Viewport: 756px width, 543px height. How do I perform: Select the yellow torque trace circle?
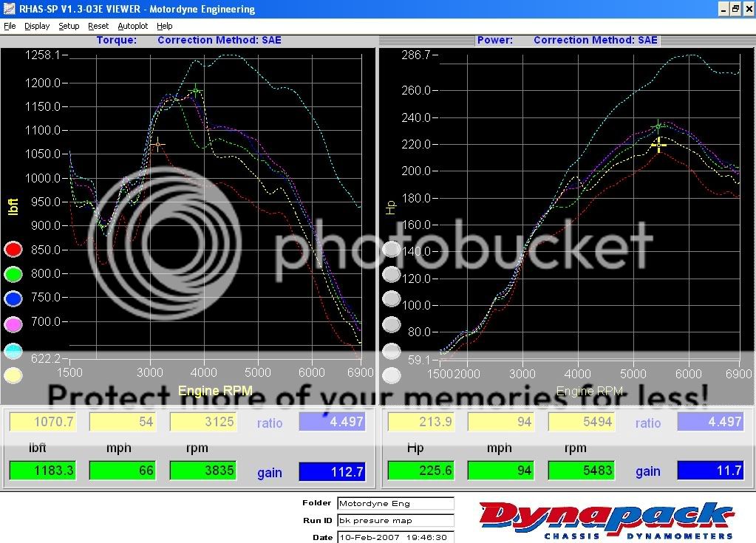tap(13, 375)
